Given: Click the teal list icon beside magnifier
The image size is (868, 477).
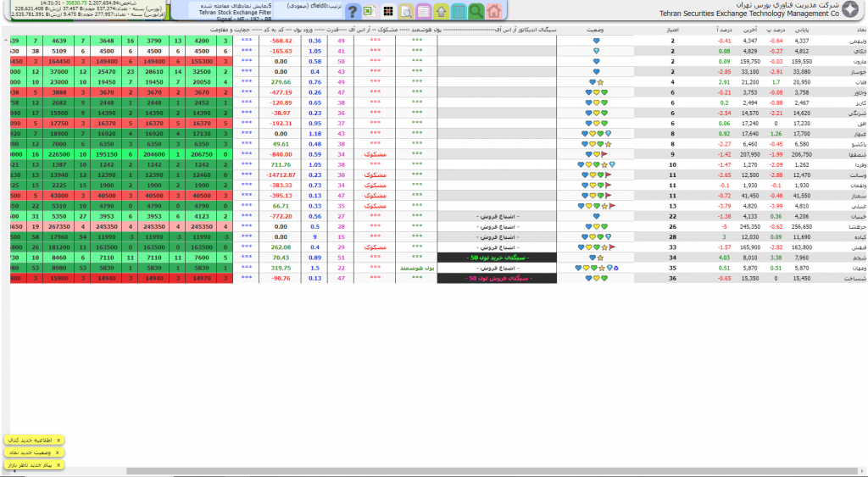Looking at the screenshot, I should point(458,11).
